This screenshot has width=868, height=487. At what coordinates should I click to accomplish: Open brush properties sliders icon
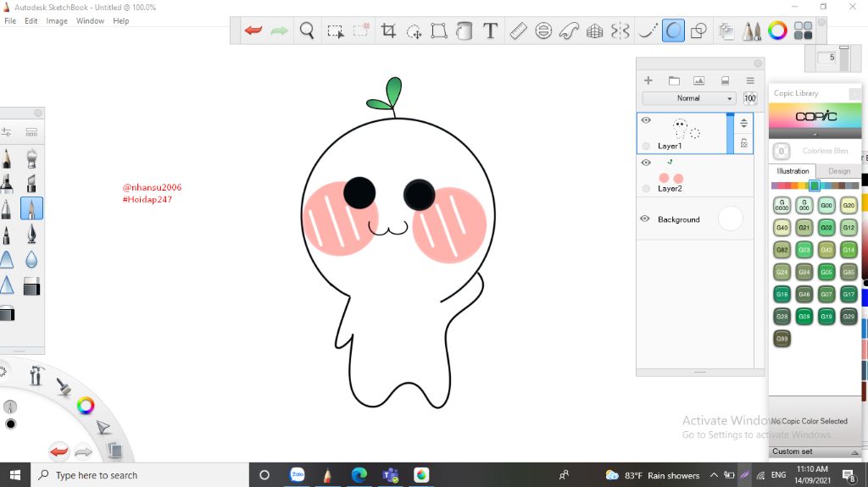coord(6,132)
